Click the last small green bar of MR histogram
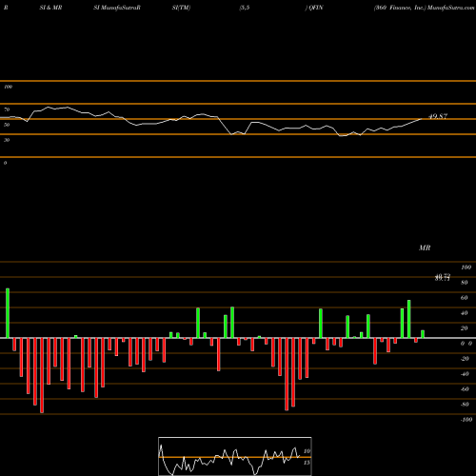 point(423,334)
